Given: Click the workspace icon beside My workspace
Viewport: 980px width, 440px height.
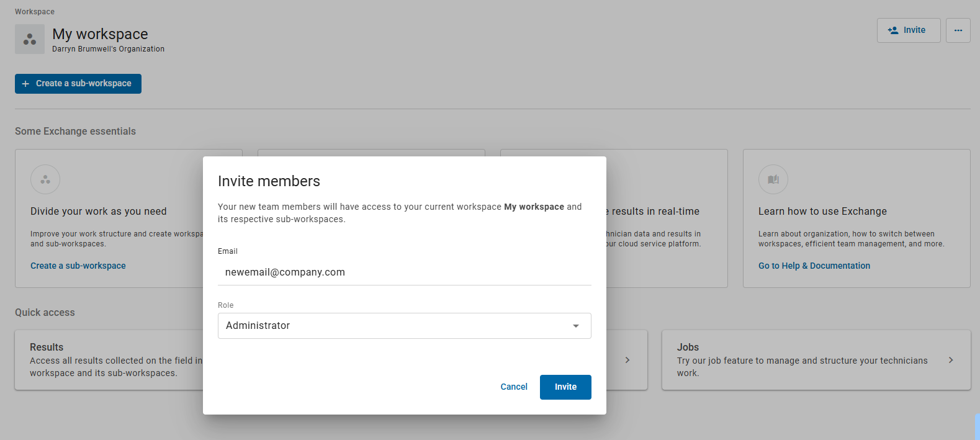Looking at the screenshot, I should click(30, 39).
